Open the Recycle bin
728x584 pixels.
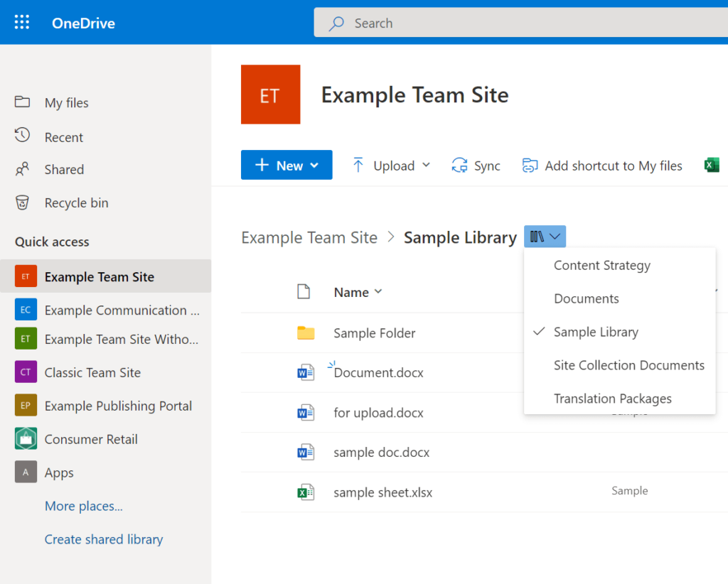tap(76, 202)
